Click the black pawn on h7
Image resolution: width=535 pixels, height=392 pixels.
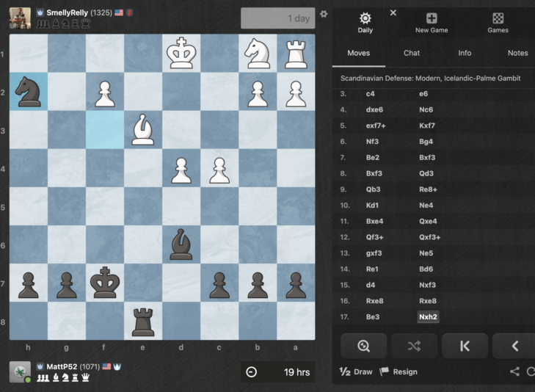29,283
